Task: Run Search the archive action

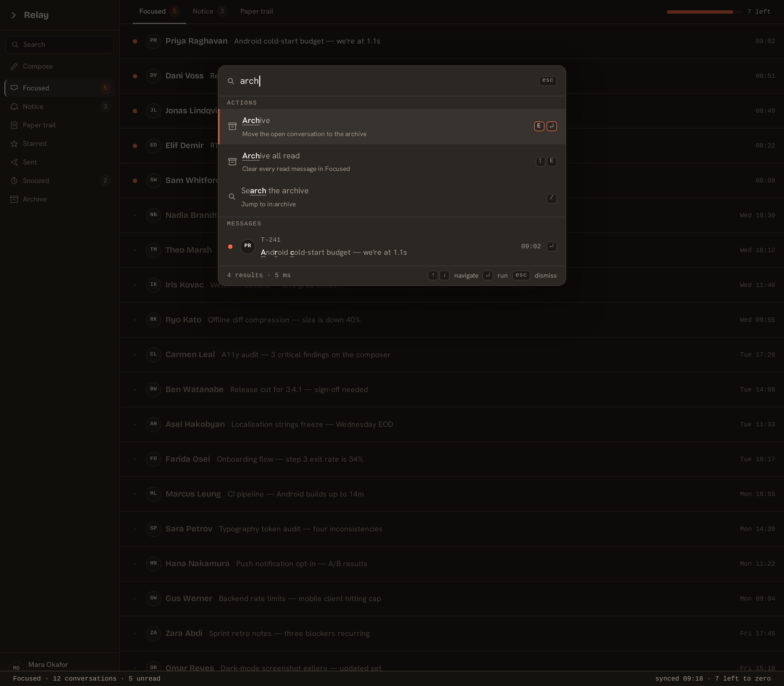Action: (x=392, y=197)
